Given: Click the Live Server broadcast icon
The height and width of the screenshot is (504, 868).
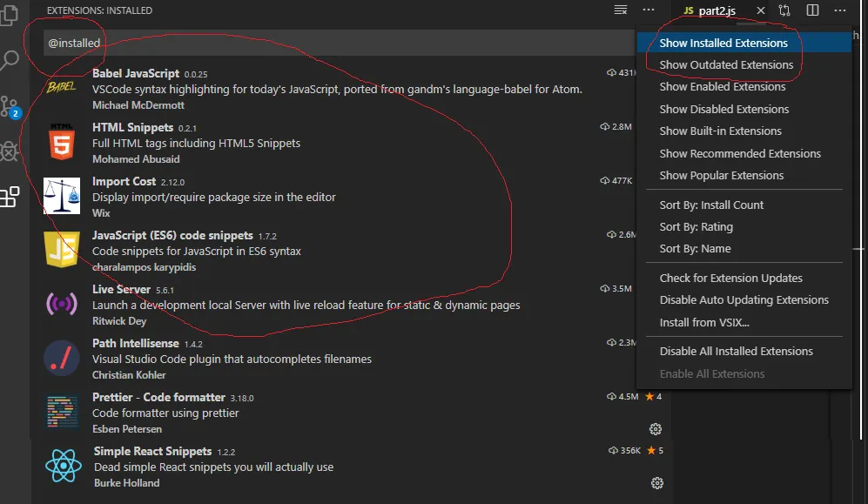Looking at the screenshot, I should pos(62,303).
